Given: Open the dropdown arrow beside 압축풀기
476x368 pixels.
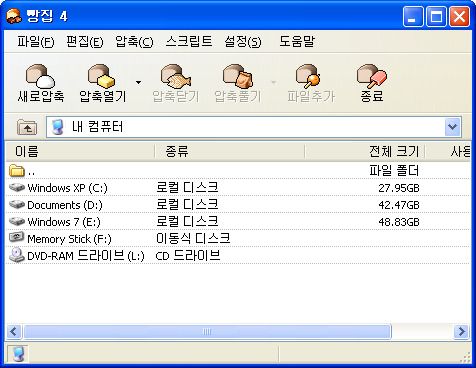Looking at the screenshot, I should (x=274, y=82).
